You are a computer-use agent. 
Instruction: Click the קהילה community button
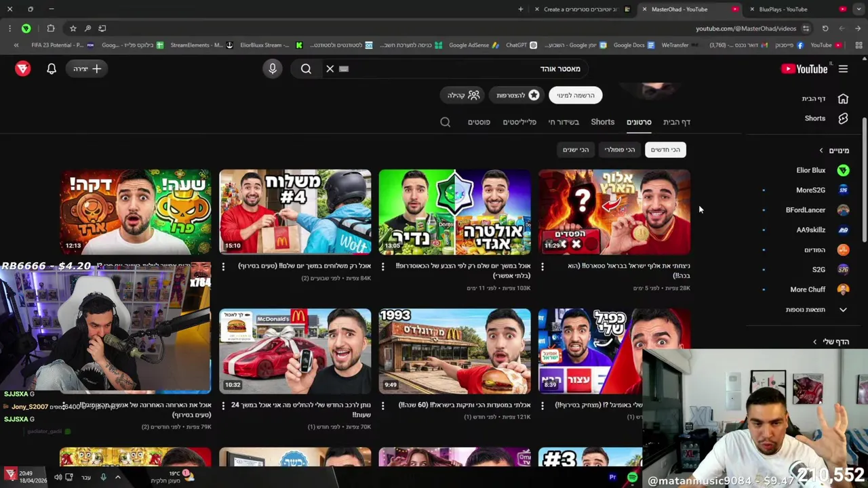coord(463,96)
